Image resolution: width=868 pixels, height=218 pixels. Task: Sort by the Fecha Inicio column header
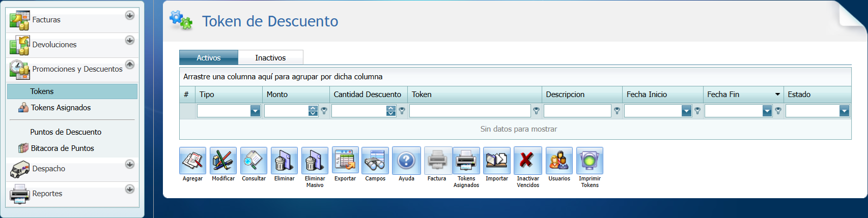tap(663, 95)
